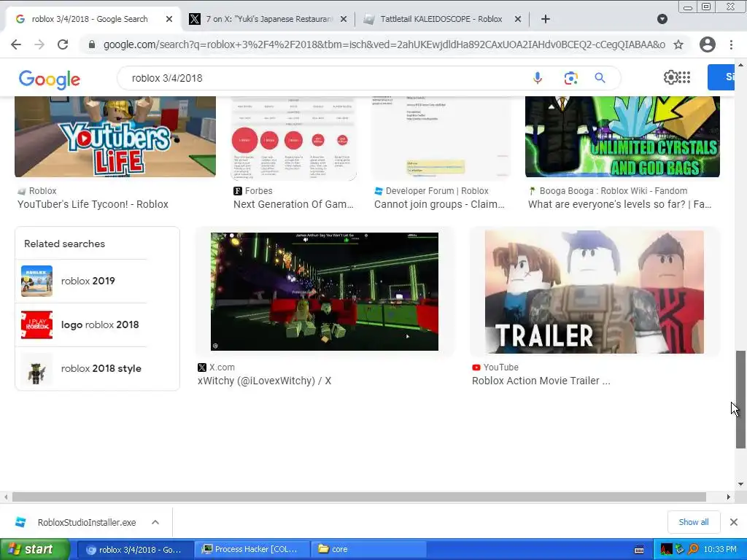Search by image with Google Lens icon
Image resolution: width=747 pixels, height=560 pixels.
click(570, 78)
